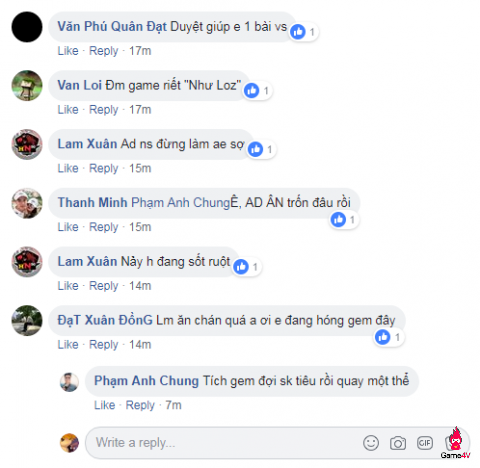Reply to Van Loi's comment
Screen dimensions: 480x468
[x=104, y=110]
